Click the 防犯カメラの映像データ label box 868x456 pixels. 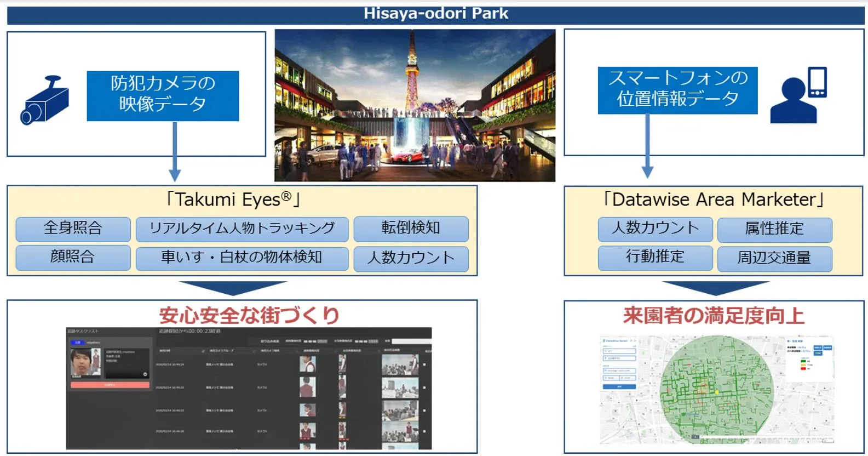[x=163, y=95]
